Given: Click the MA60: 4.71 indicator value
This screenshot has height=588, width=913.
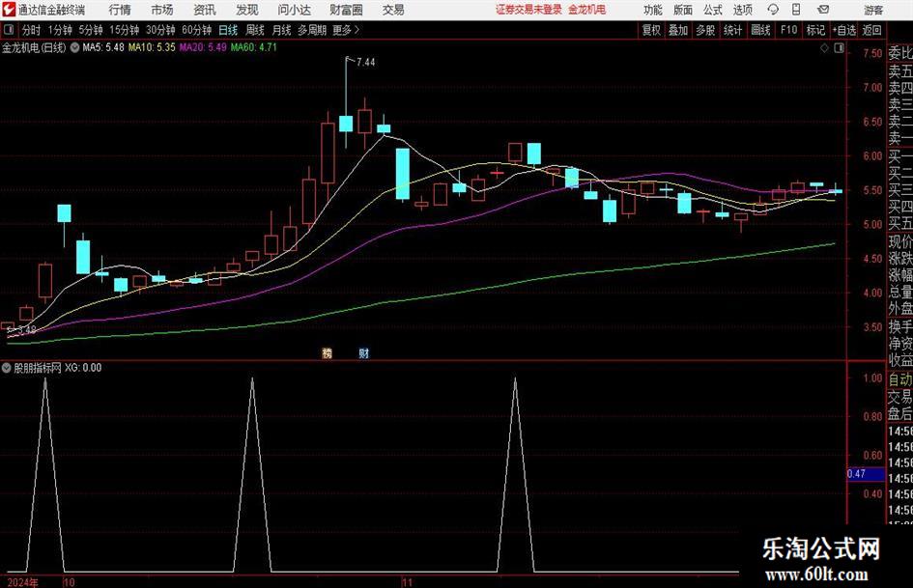Looking at the screenshot, I should pos(254,47).
